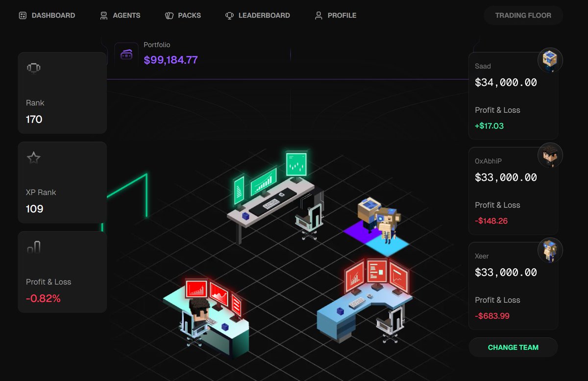View the Leaderboard page
The width and height of the screenshot is (588, 381).
coord(258,15)
